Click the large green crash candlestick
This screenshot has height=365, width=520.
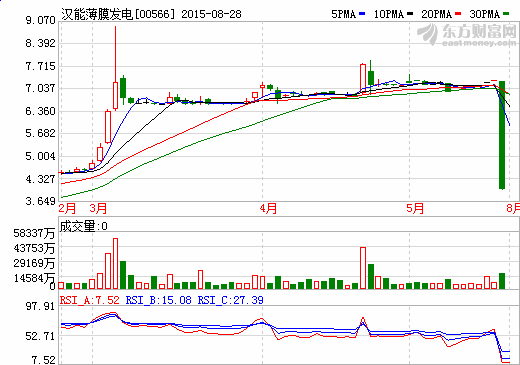(x=502, y=135)
